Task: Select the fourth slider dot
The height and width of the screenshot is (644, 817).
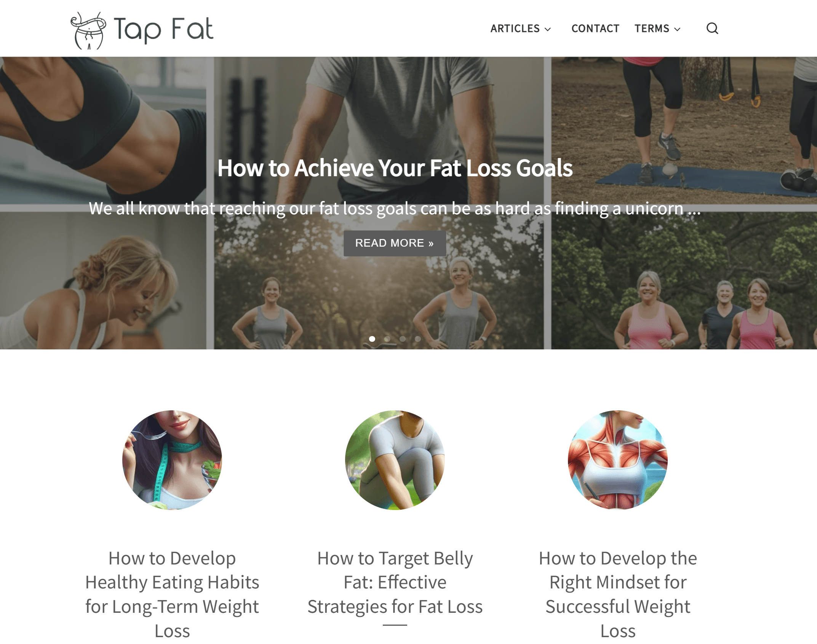Action: point(418,339)
